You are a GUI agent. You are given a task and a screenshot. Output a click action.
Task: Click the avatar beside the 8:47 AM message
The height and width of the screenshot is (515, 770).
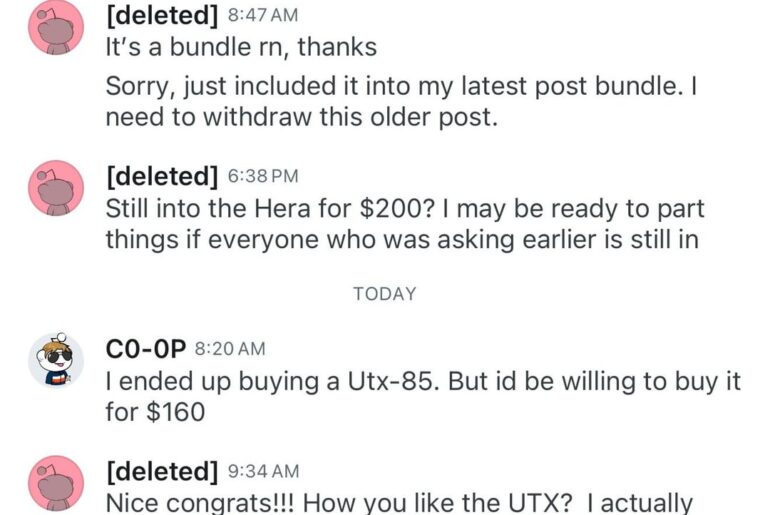coord(56,25)
